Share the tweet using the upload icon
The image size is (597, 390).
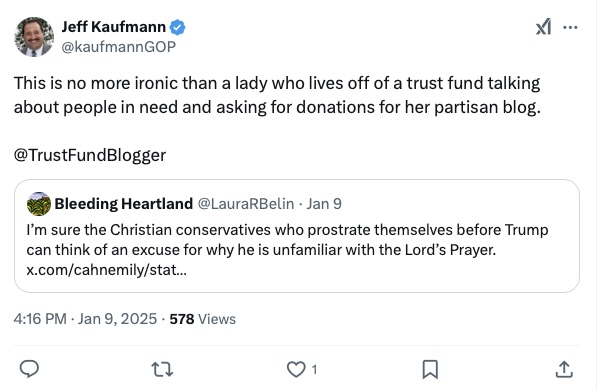(564, 369)
